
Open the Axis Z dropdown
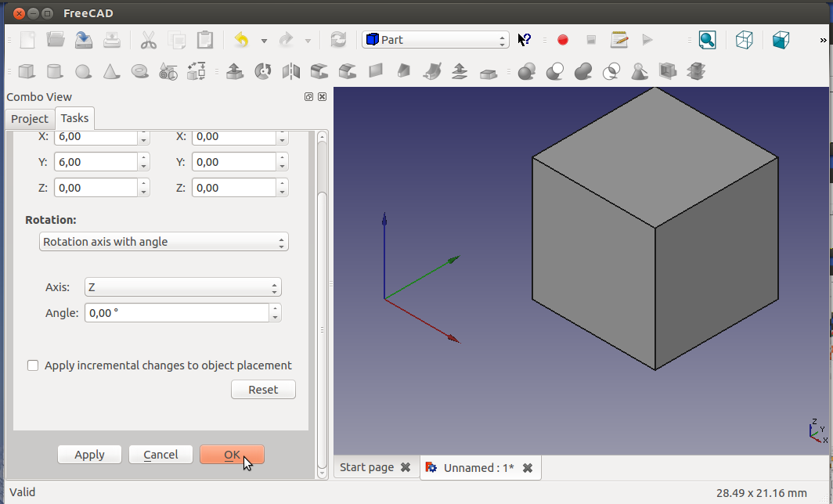tap(182, 287)
